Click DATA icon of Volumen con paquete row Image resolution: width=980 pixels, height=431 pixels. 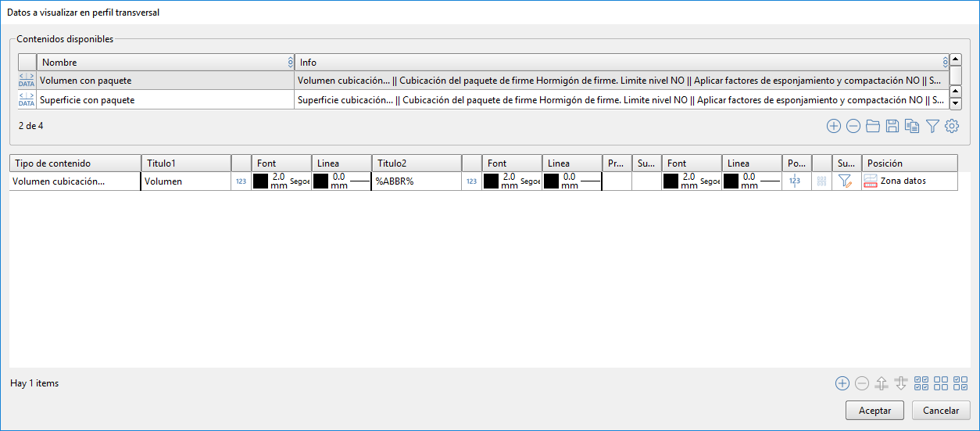click(27, 80)
